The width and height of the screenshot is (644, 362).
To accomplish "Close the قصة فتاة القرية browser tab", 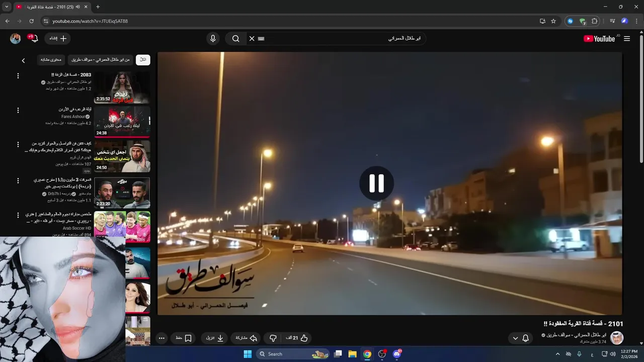I will point(86,7).
